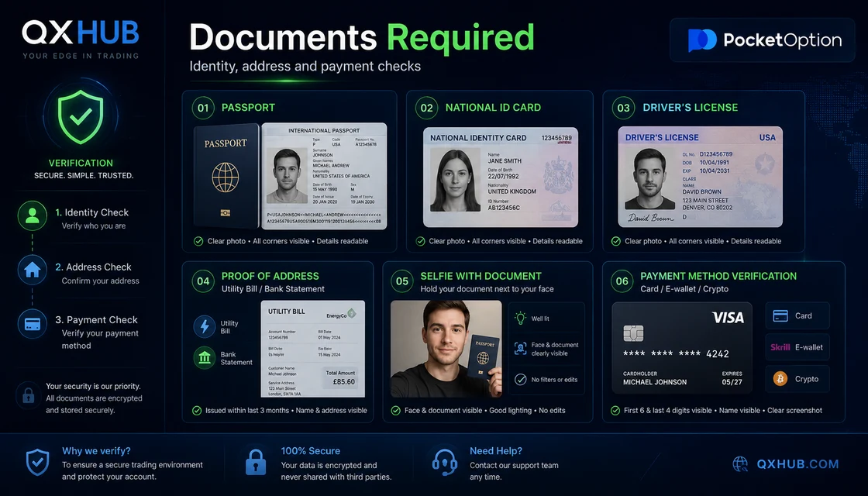The height and width of the screenshot is (496, 868).
Task: Click the NATIONAL ID CARD section heading
Action: coord(493,108)
